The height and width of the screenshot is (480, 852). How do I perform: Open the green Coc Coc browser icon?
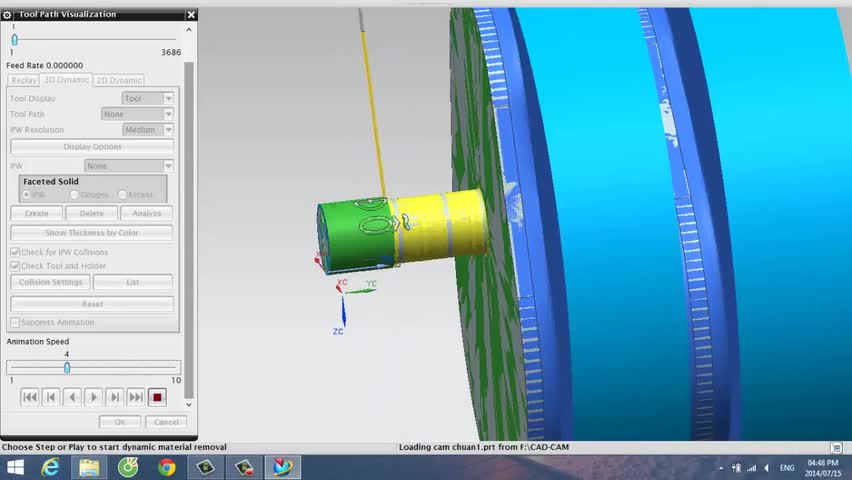pos(128,467)
